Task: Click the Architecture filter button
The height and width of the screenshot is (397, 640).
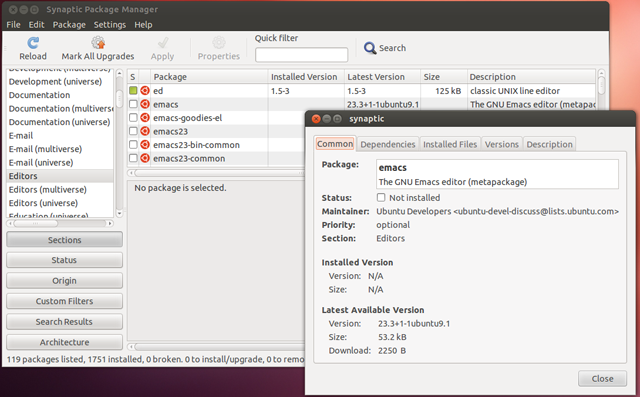Action: point(64,342)
